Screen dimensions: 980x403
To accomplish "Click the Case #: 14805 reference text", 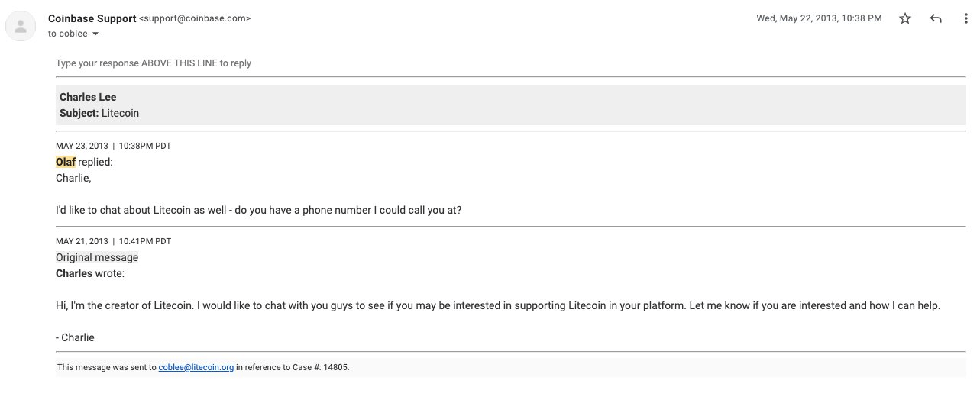I will point(321,367).
